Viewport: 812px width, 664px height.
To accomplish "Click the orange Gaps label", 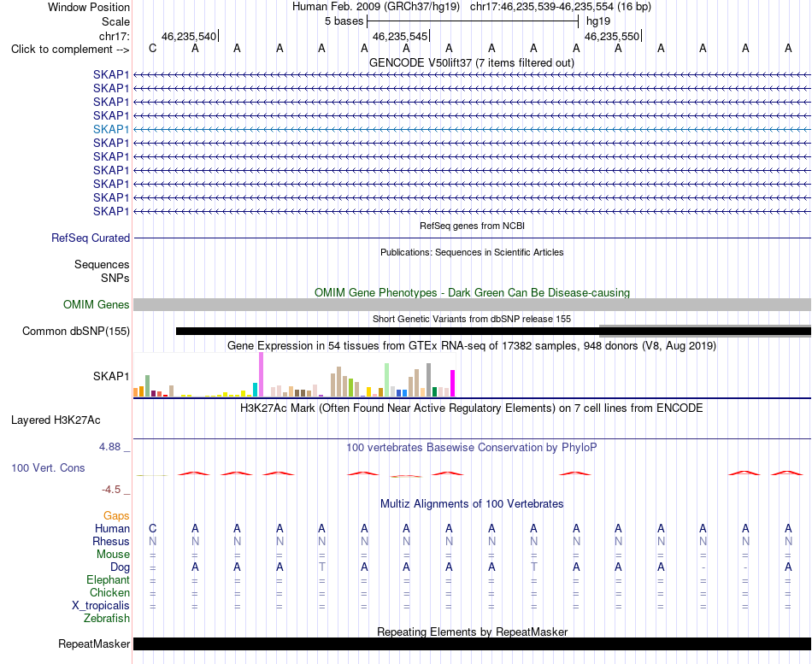I will pyautogui.click(x=116, y=515).
